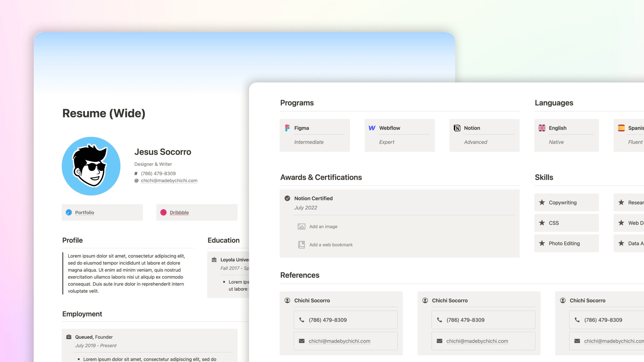Select the Figma program icon

288,128
